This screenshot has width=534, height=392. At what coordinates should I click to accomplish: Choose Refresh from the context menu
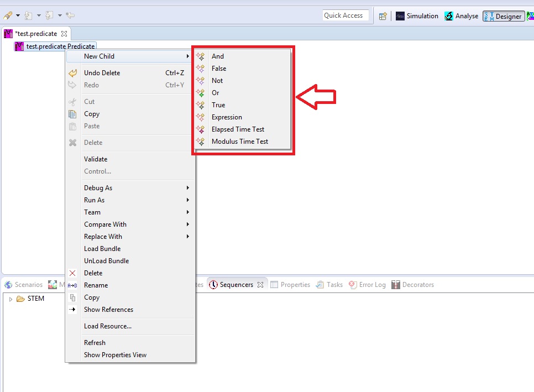click(x=130, y=343)
